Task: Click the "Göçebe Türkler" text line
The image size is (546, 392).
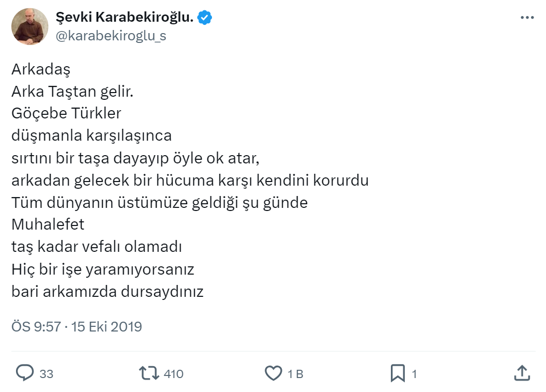Action: click(66, 113)
